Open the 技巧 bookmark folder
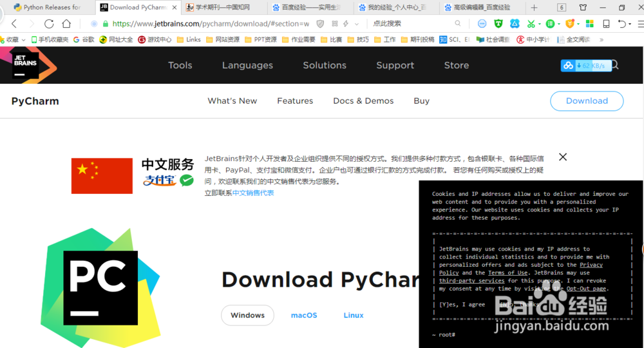Screen dimensions: 644x348 pos(358,39)
